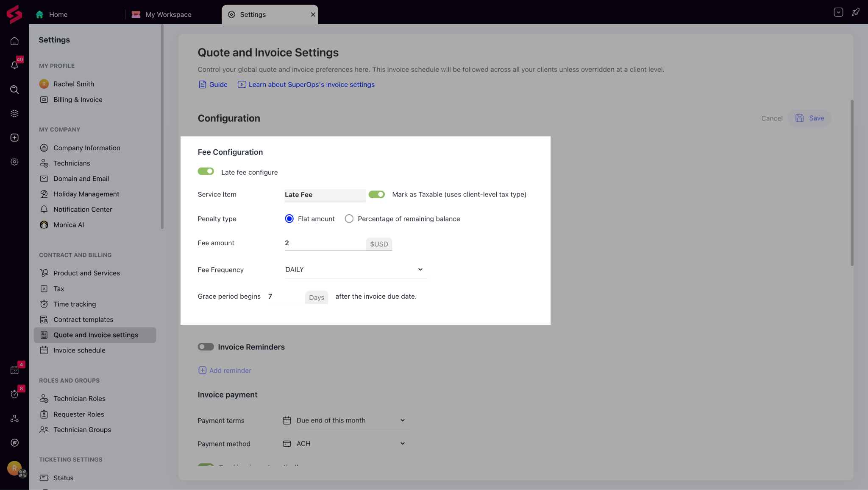The height and width of the screenshot is (490, 868).
Task: Open the Payment terms dropdown
Action: click(x=350, y=420)
